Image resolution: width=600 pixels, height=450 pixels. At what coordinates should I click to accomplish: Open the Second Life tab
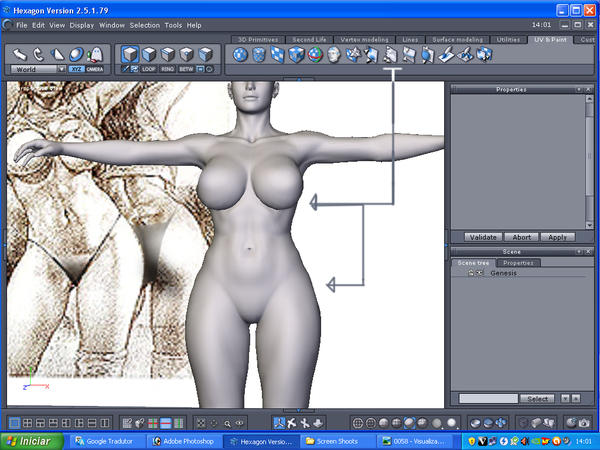click(309, 39)
